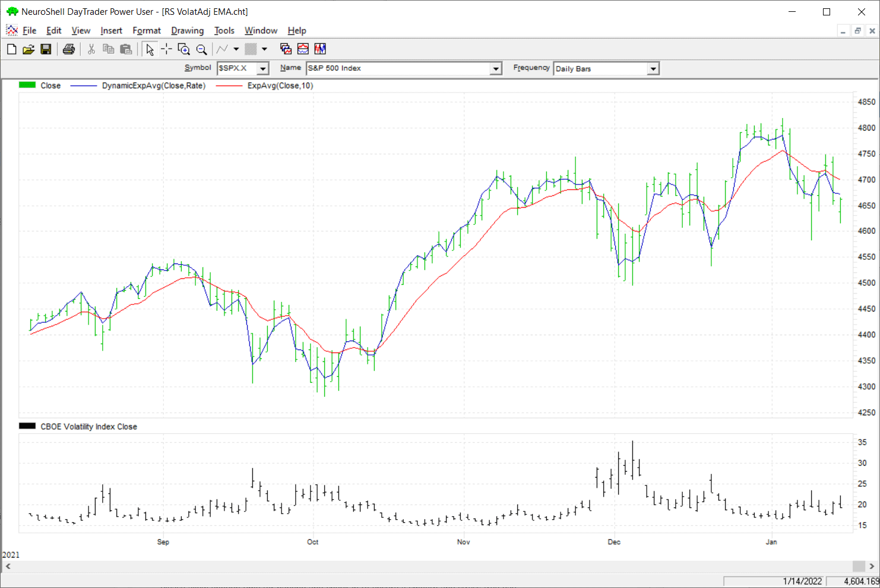Viewport: 880px width, 588px height.
Task: Select the arrow pointer tool
Action: tap(150, 49)
